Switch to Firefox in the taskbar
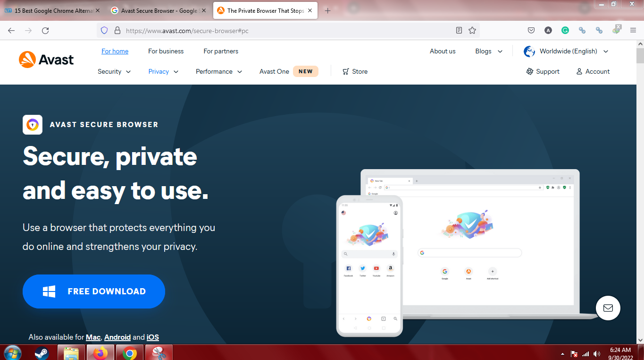 [100, 353]
